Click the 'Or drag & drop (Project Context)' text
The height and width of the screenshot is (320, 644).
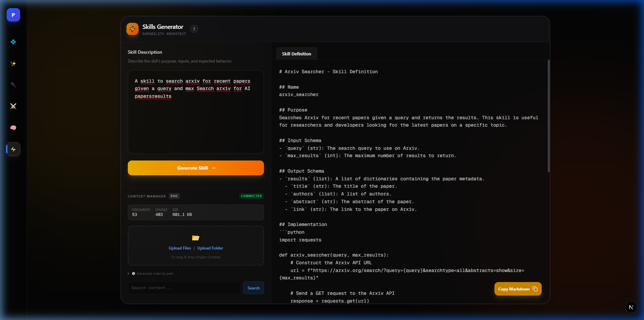(x=196, y=257)
